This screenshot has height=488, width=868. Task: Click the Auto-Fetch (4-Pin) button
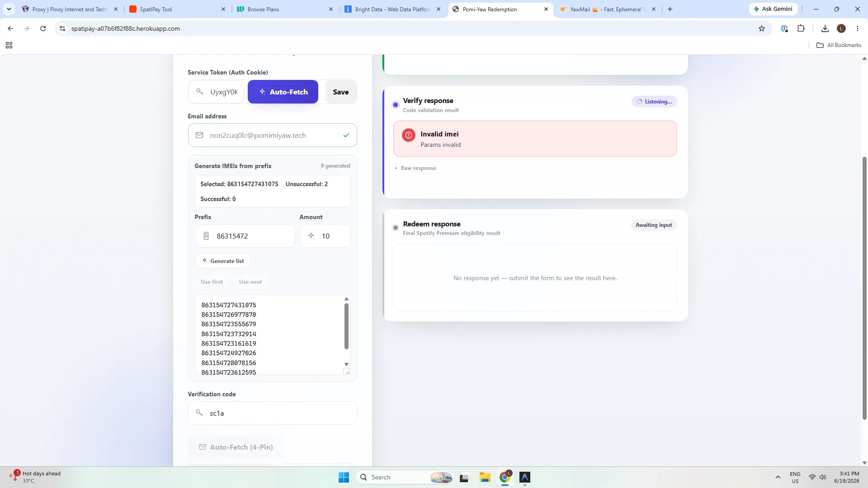tap(236, 447)
